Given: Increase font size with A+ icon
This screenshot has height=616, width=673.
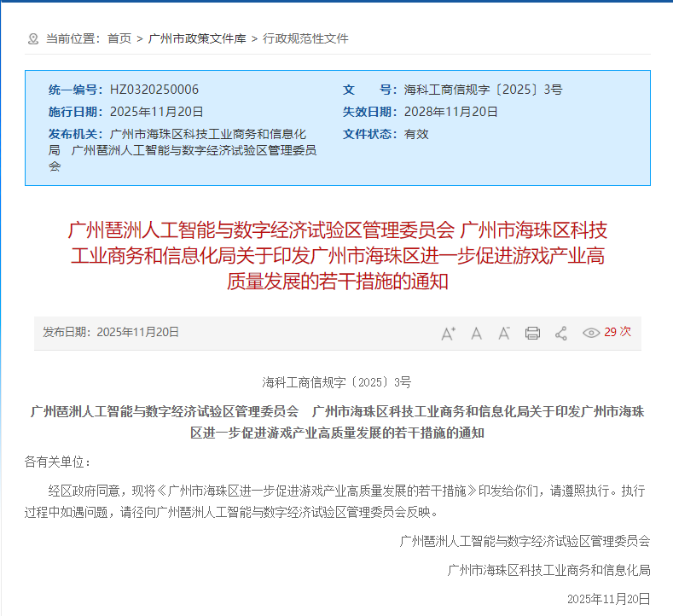Looking at the screenshot, I should click(448, 333).
